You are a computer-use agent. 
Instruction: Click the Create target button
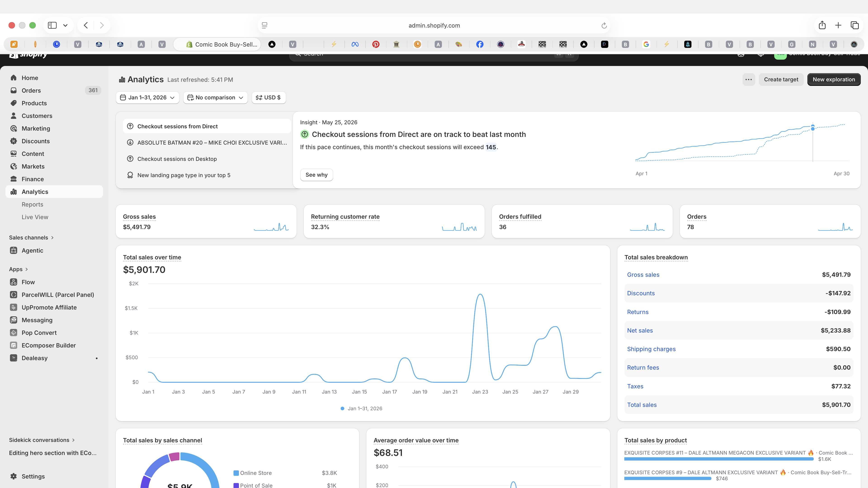point(781,80)
